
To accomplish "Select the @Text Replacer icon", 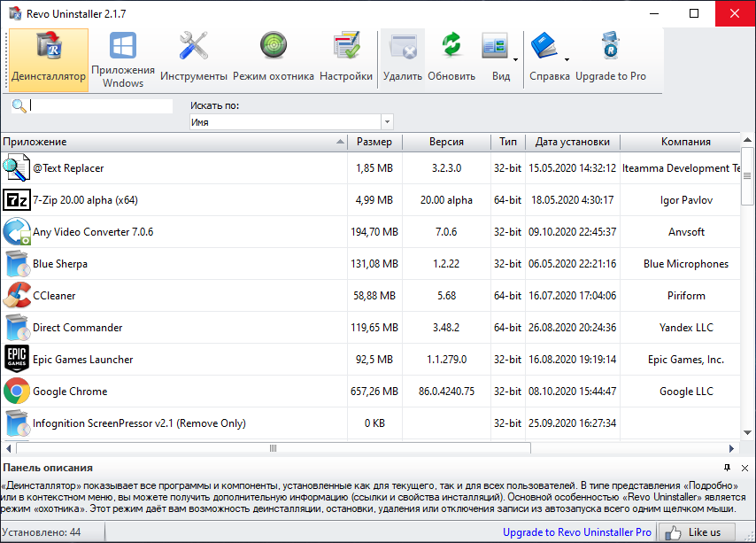I will click(x=17, y=168).
